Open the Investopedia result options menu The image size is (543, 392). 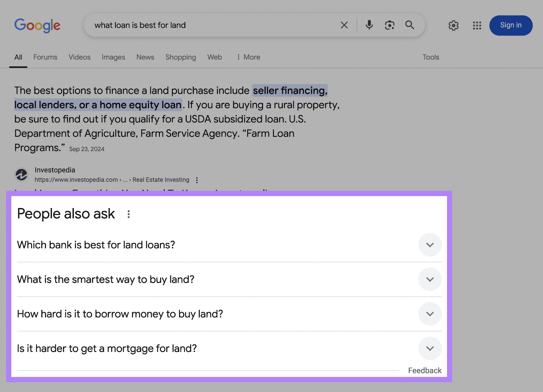coord(197,180)
